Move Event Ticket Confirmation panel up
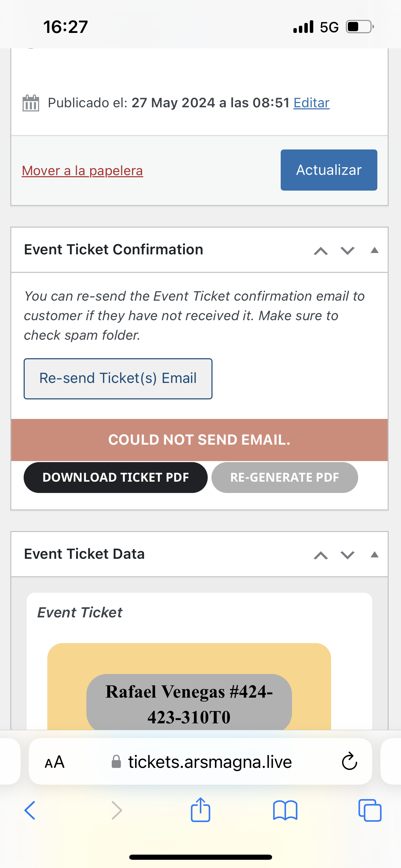The image size is (401, 868). click(321, 251)
